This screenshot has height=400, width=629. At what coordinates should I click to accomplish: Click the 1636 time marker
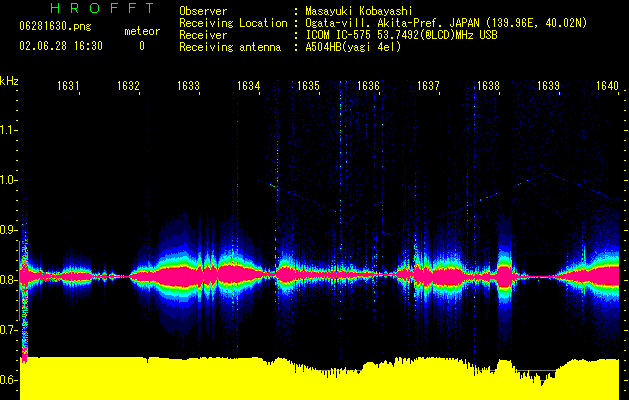[x=368, y=85]
